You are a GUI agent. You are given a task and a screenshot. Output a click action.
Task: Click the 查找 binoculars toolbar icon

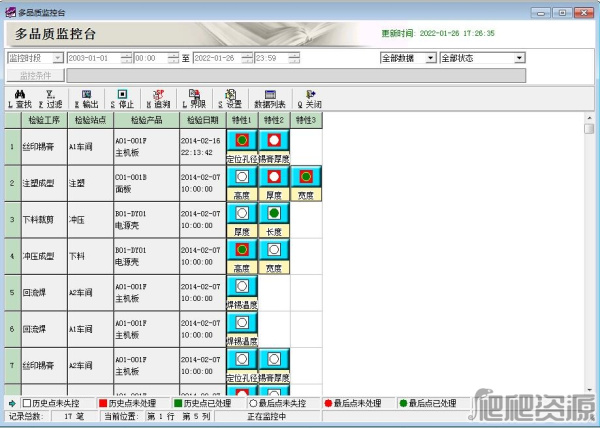[20, 94]
